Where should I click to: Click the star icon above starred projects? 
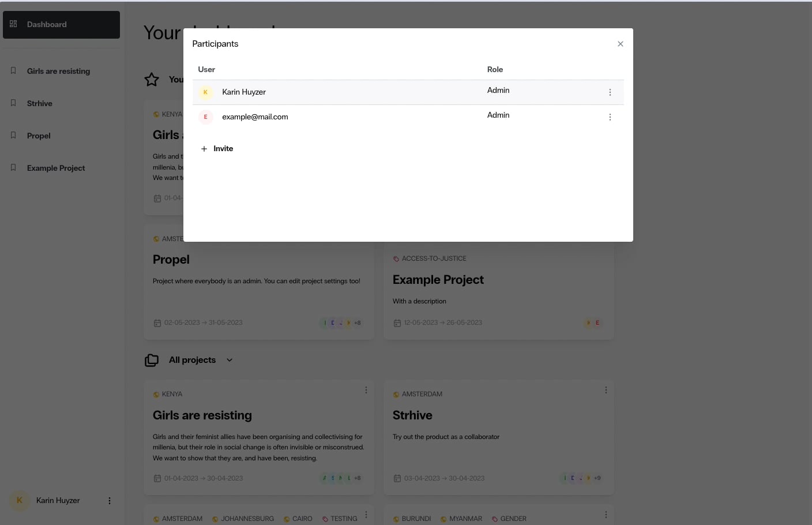point(152,80)
